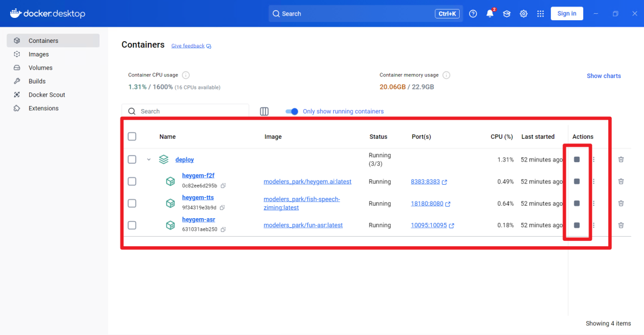Open the apps grid icon in header
Viewport: 644px width, 335px height.
pyautogui.click(x=540, y=14)
